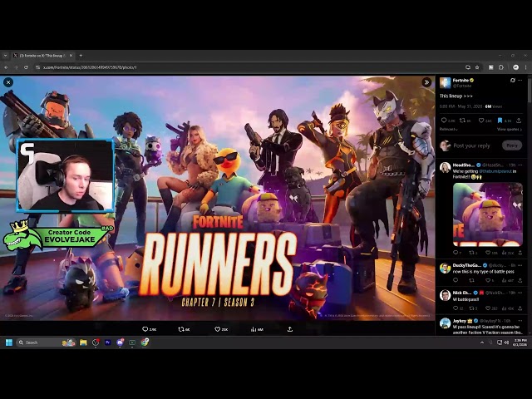The height and width of the screenshot is (399, 532).
Task: Click the repost icon under Fortnite's post
Action: [462, 120]
